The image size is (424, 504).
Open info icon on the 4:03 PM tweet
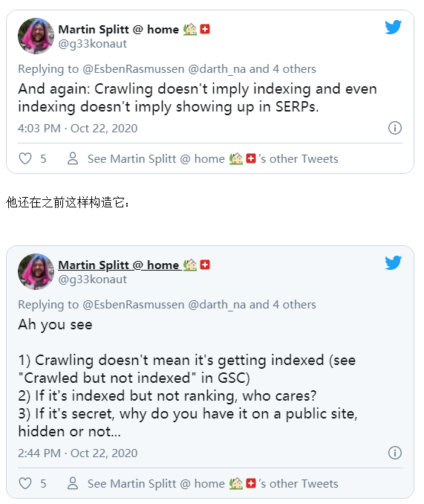(x=395, y=128)
